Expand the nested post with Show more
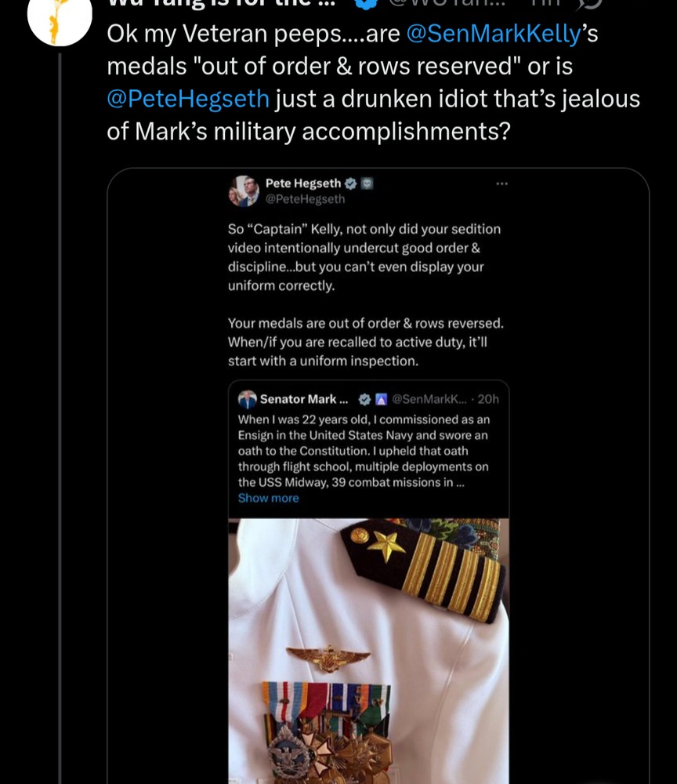 click(x=268, y=498)
